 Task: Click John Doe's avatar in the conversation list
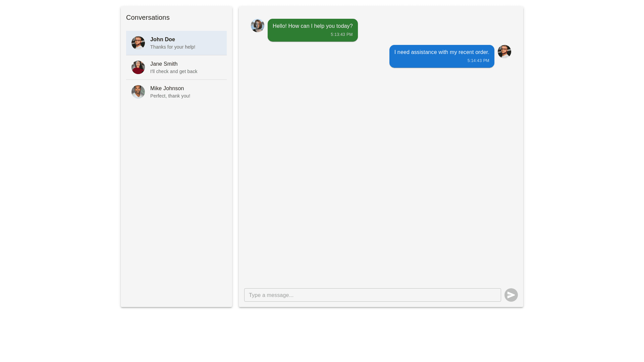[138, 43]
